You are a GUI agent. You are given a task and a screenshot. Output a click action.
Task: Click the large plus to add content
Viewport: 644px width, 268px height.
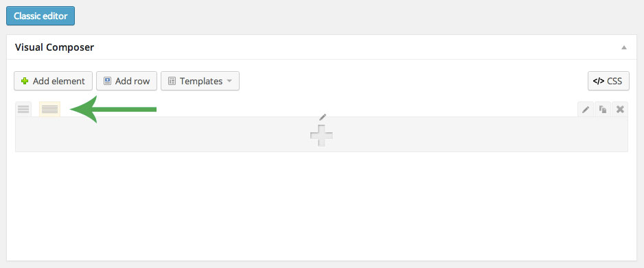(x=321, y=136)
